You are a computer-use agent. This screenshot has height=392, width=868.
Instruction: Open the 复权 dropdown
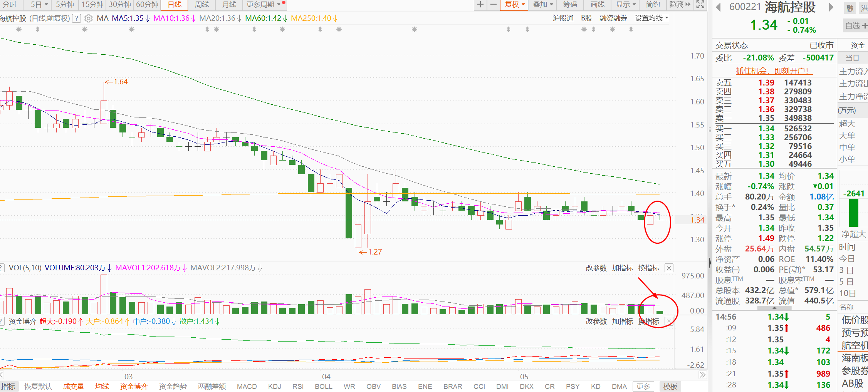pos(515,5)
